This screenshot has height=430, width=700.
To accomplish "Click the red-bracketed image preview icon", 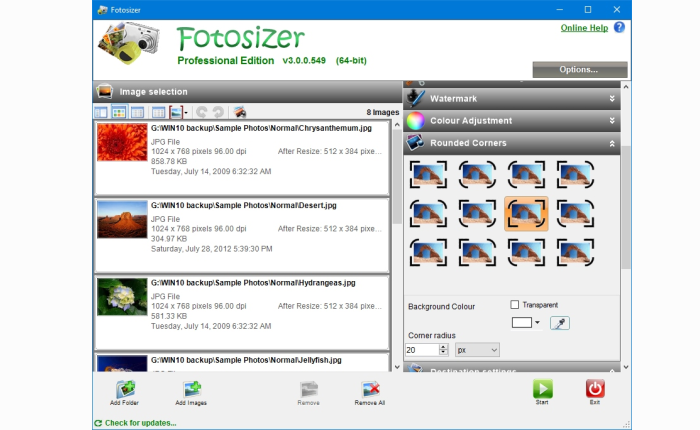I will pyautogui.click(x=176, y=112).
